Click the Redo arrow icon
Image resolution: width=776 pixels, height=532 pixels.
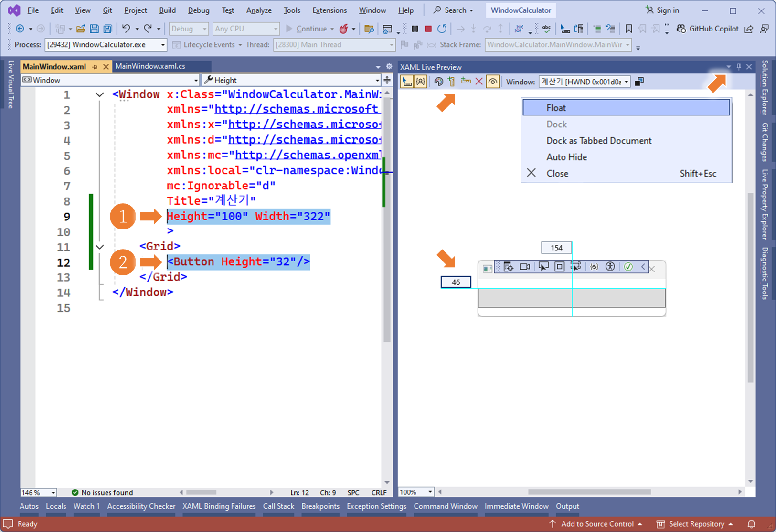[x=148, y=29]
